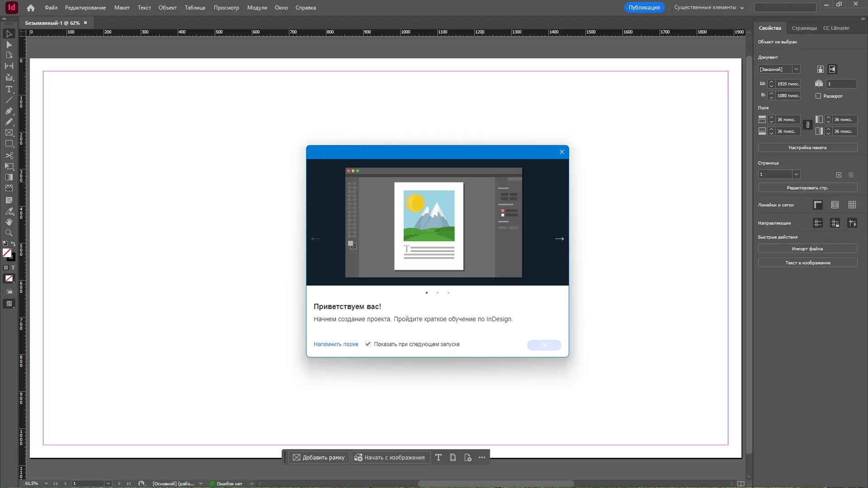This screenshot has width=868, height=488.
Task: Select the Pen tool
Action: (9, 112)
